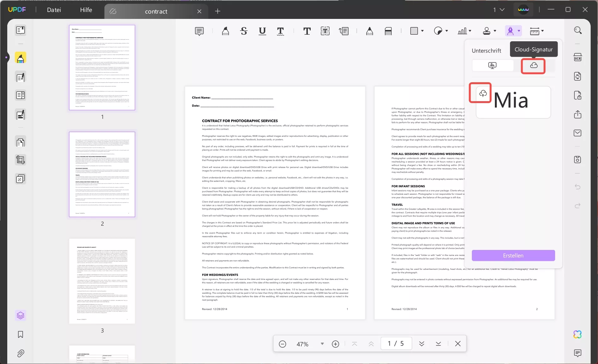598x364 pixels.
Task: Expand the signature tool dropdown arrow
Action: click(519, 31)
